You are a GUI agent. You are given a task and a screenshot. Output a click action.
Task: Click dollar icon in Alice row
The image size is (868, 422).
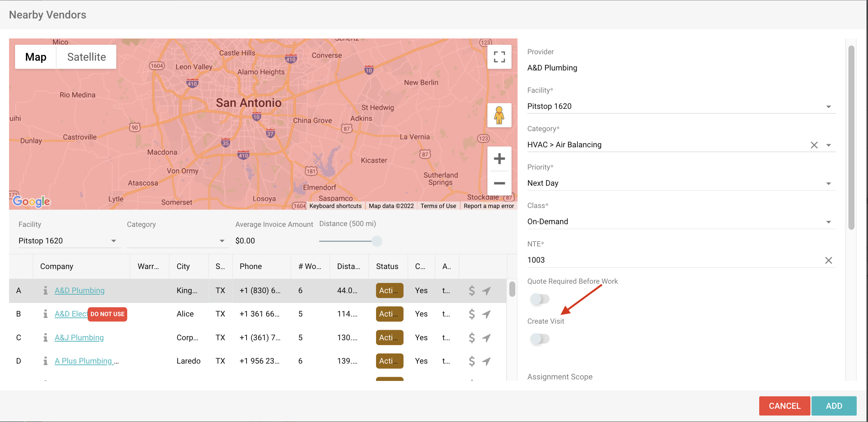click(472, 314)
